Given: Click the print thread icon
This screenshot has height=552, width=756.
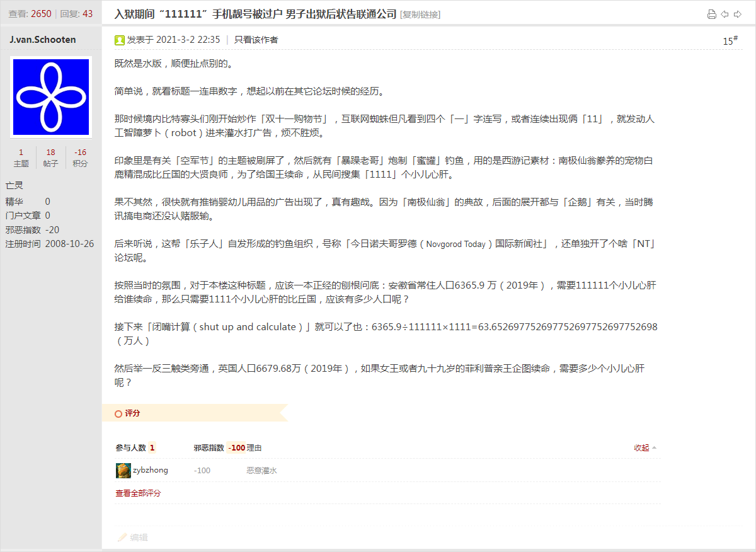Looking at the screenshot, I should [712, 14].
